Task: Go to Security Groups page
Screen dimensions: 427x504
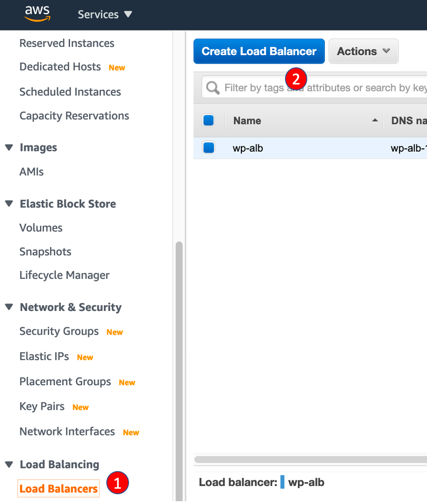Action: [x=59, y=331]
